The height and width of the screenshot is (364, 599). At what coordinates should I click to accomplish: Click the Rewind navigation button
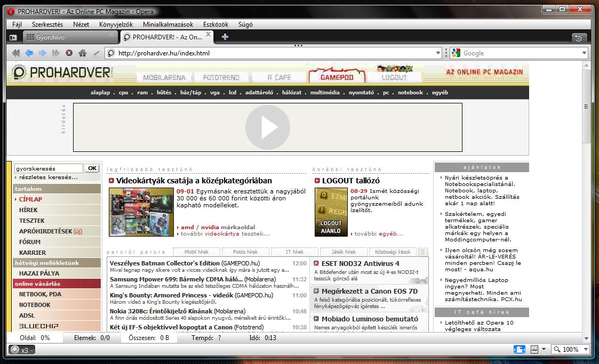pos(15,53)
